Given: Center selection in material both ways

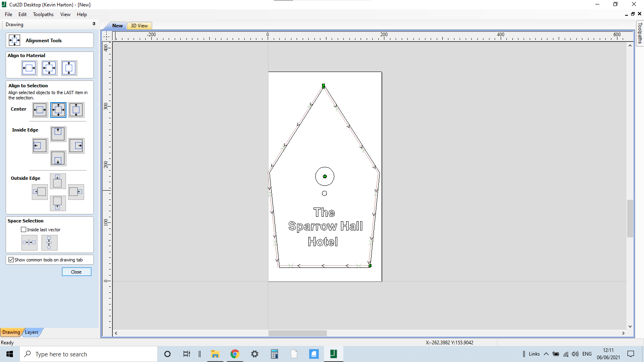Looking at the screenshot, I should pos(49,68).
